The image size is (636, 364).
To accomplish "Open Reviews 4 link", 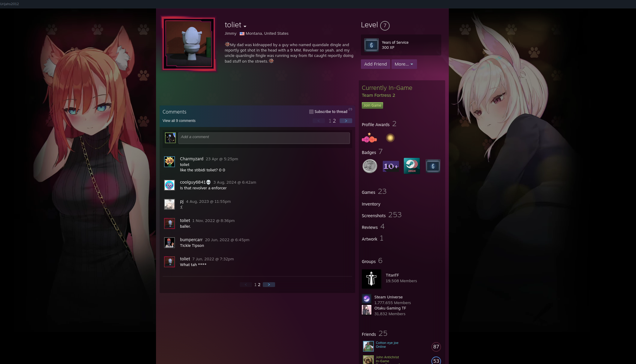I will 373,227.
